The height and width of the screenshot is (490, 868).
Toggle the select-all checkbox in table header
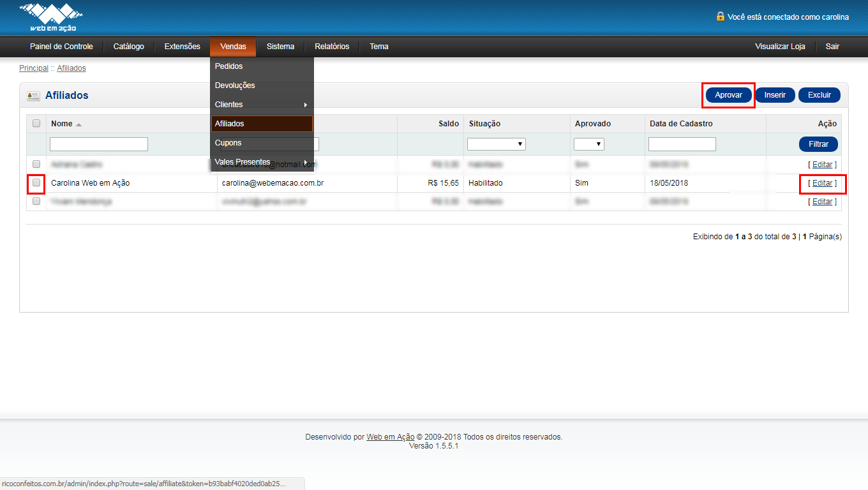click(x=36, y=124)
